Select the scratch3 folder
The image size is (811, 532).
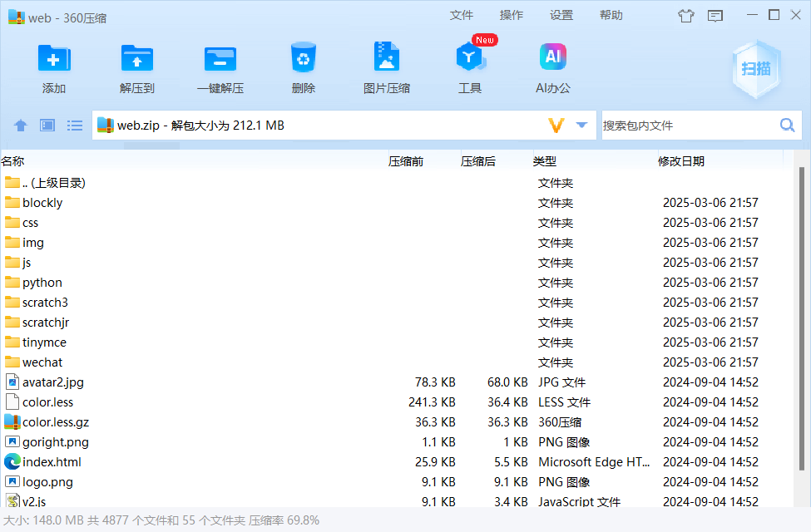tap(45, 303)
